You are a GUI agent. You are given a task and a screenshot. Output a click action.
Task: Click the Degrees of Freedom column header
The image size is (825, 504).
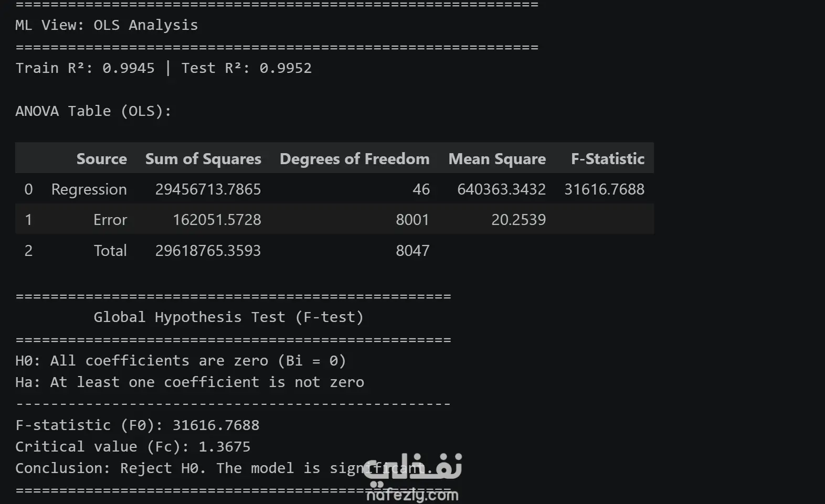click(355, 159)
